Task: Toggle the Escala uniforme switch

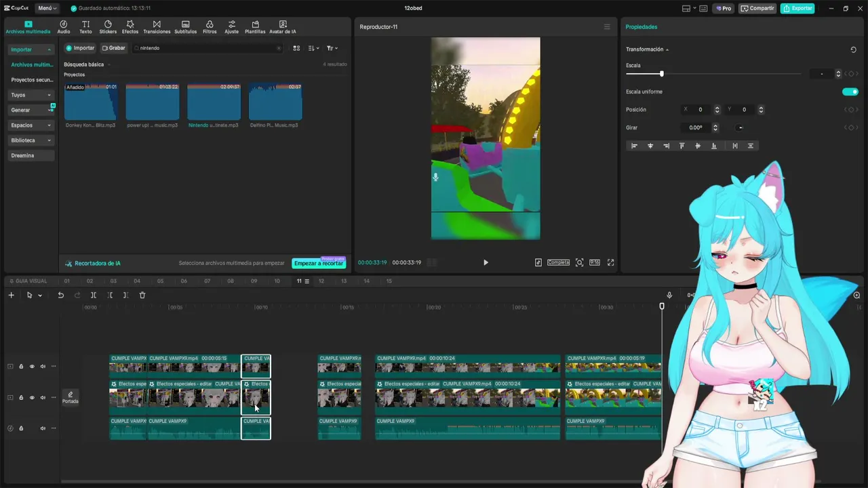Action: [850, 91]
